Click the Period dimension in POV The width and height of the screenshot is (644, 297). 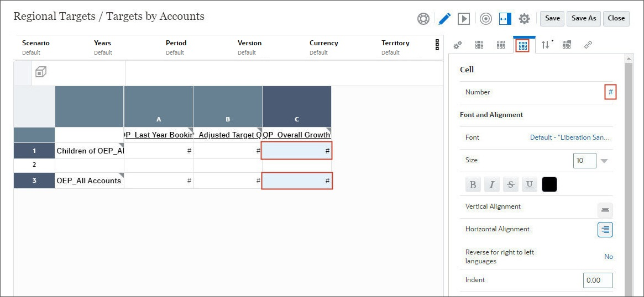176,47
